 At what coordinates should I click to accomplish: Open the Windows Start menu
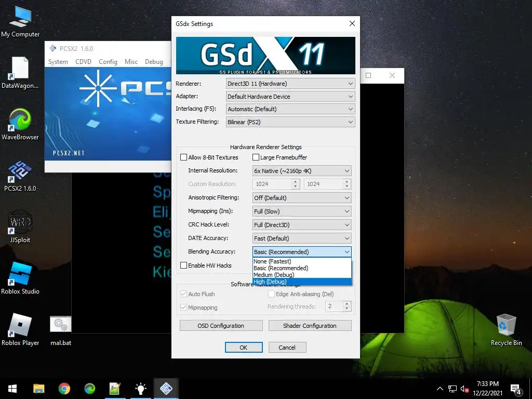pyautogui.click(x=12, y=389)
